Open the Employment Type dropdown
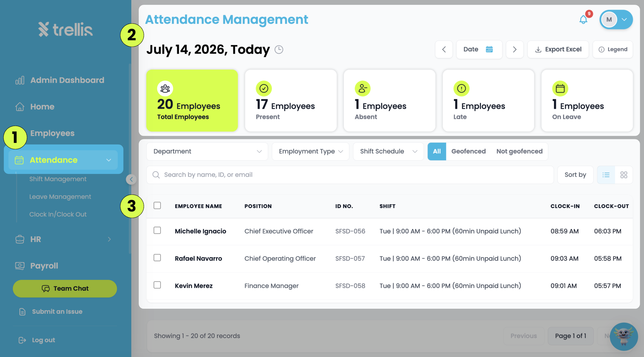 [310, 151]
